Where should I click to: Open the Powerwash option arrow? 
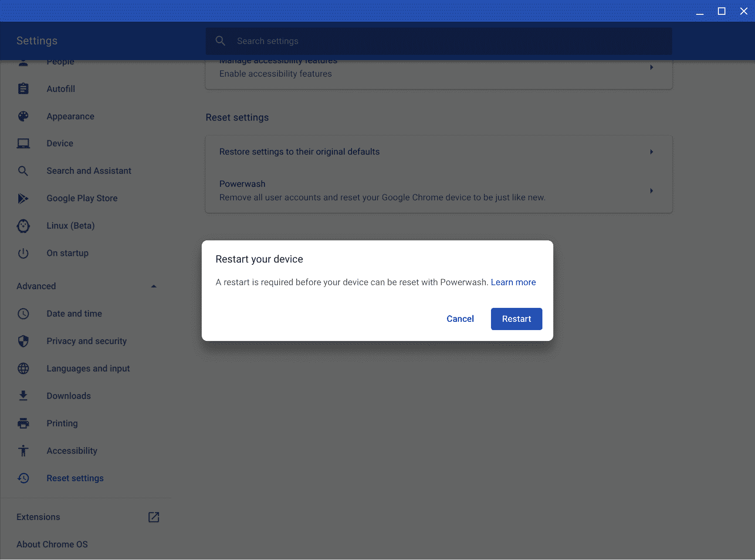coord(651,190)
